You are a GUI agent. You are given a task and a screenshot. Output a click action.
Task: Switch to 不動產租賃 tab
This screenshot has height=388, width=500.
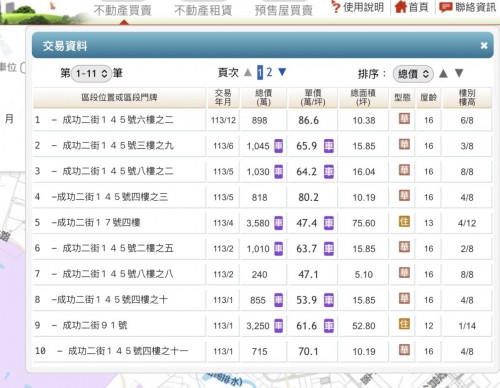click(203, 10)
